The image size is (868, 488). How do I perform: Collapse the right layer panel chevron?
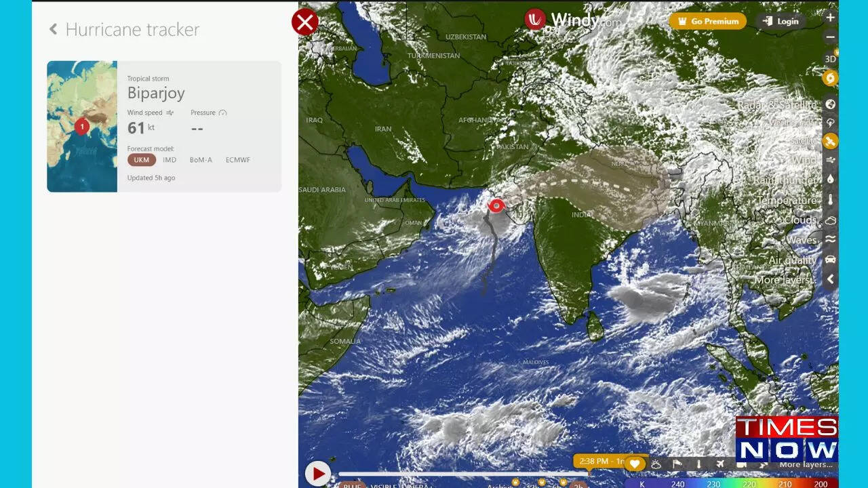click(830, 279)
